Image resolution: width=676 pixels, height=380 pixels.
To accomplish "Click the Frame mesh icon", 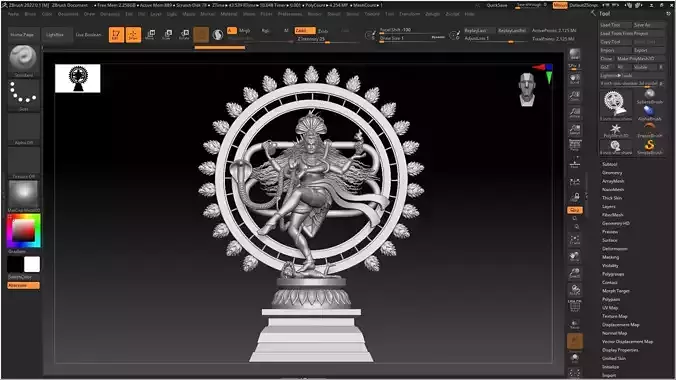I will (574, 240).
